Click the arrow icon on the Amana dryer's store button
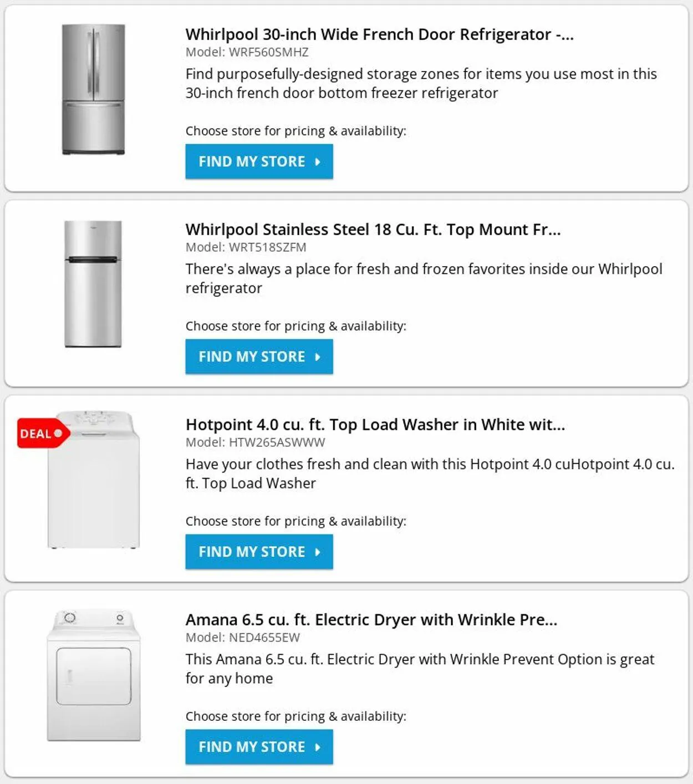 [x=318, y=747]
